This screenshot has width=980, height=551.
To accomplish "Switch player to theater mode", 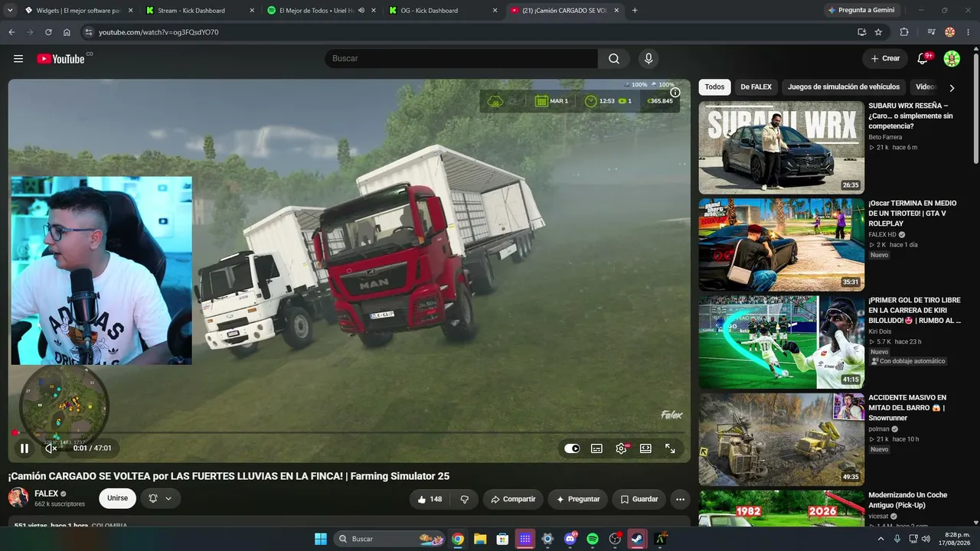I will coord(645,448).
